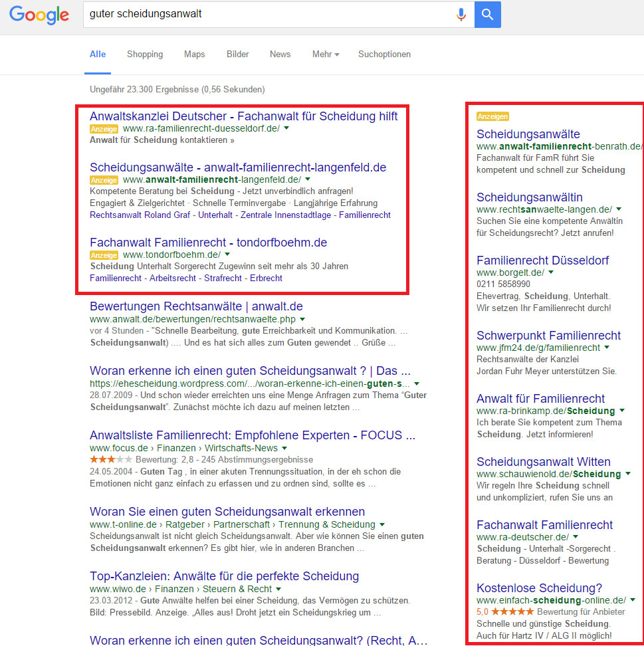This screenshot has height=646, width=644.
Task: Click the Ungefähr 23.300 Ergebnisse text
Action: coord(177,90)
